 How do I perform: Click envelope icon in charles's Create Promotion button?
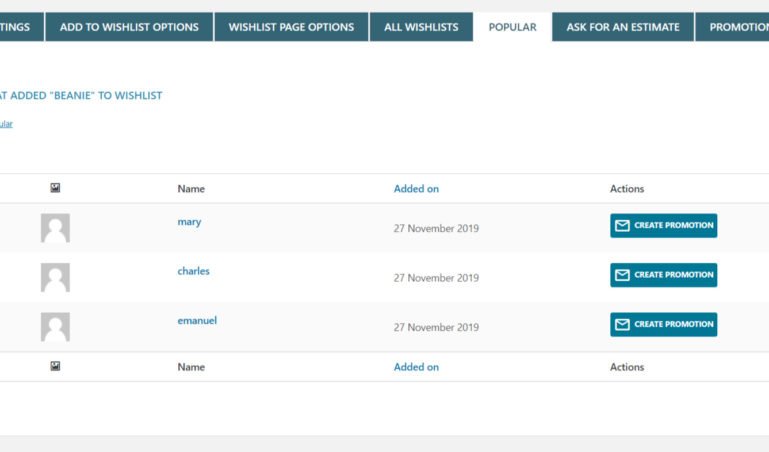pyautogui.click(x=622, y=275)
